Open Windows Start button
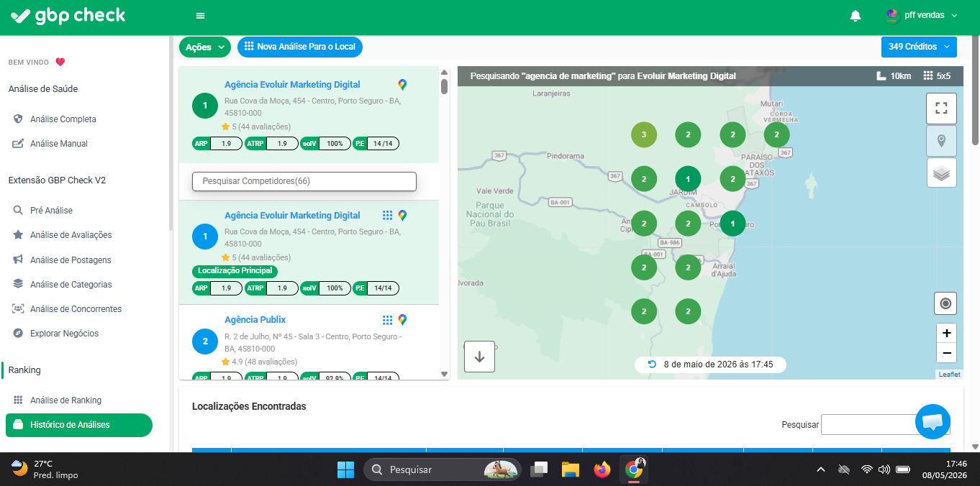The width and height of the screenshot is (980, 486). click(x=345, y=469)
